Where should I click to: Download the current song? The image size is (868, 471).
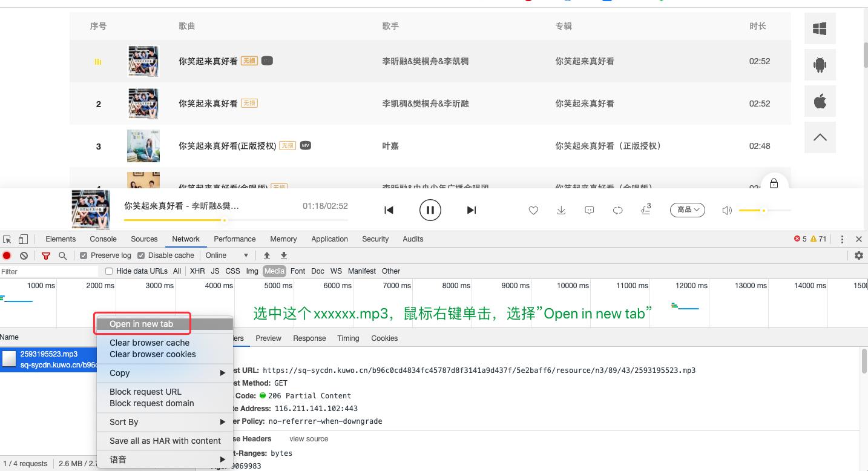click(x=561, y=210)
